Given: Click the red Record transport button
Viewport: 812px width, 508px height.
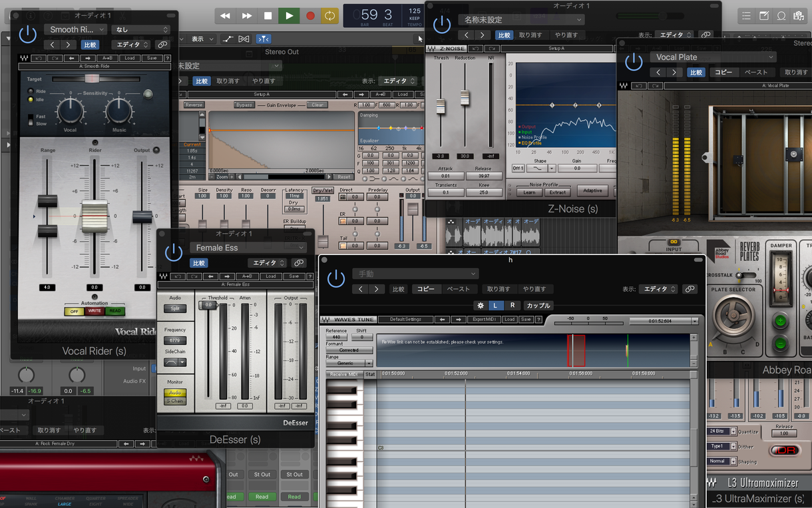Looking at the screenshot, I should point(310,15).
